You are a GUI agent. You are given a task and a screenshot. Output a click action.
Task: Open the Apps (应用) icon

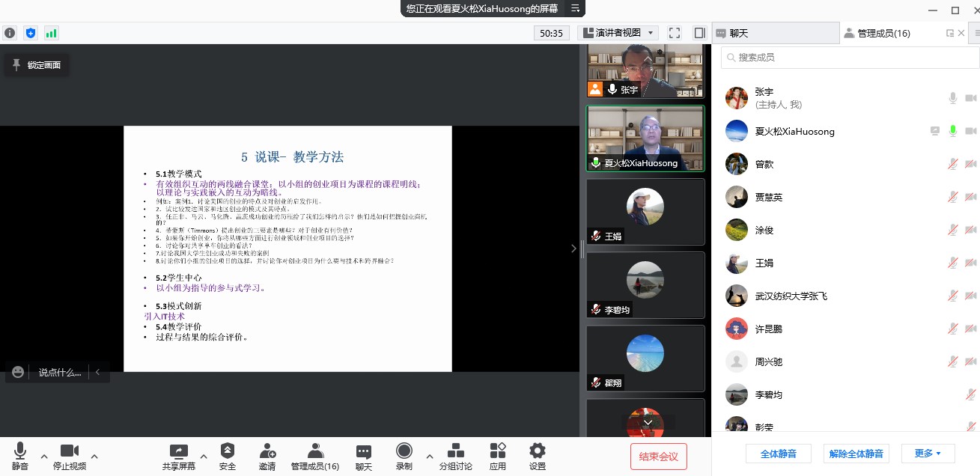coord(498,451)
